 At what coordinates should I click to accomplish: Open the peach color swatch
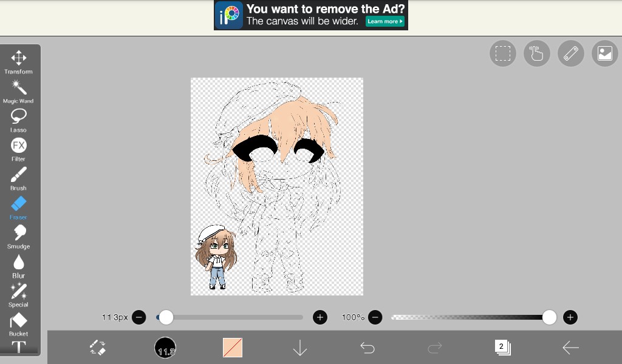[x=233, y=348]
